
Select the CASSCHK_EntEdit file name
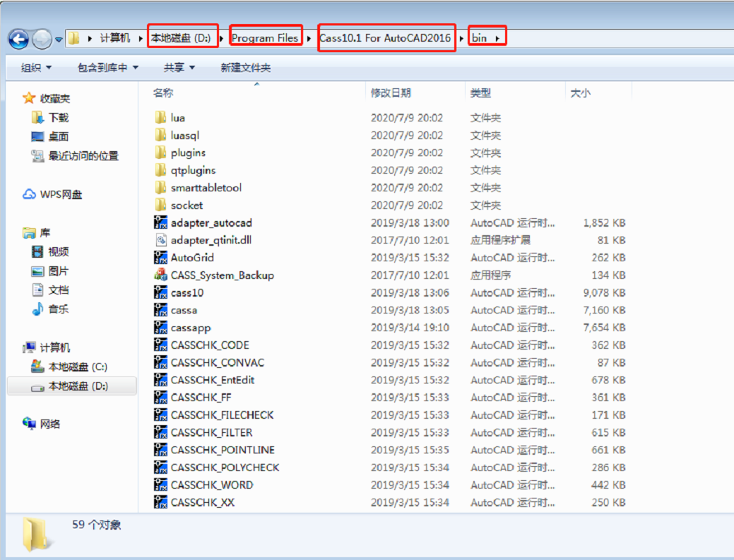213,380
